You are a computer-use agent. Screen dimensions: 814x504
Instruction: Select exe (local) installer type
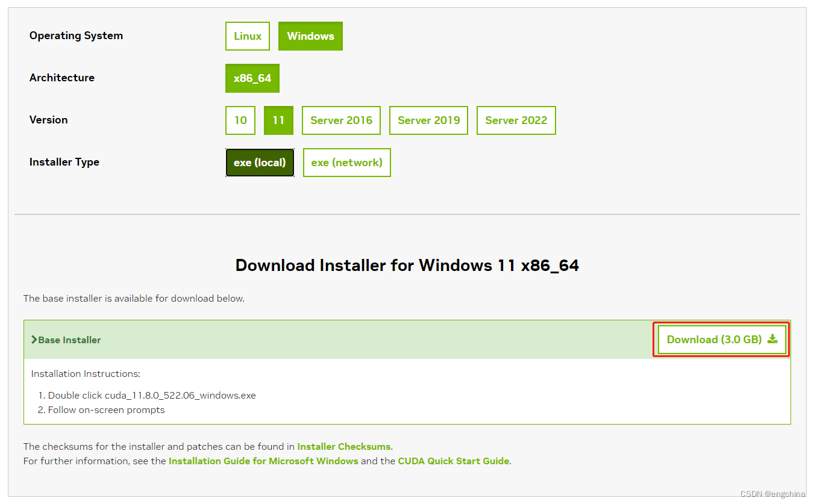[x=260, y=163]
